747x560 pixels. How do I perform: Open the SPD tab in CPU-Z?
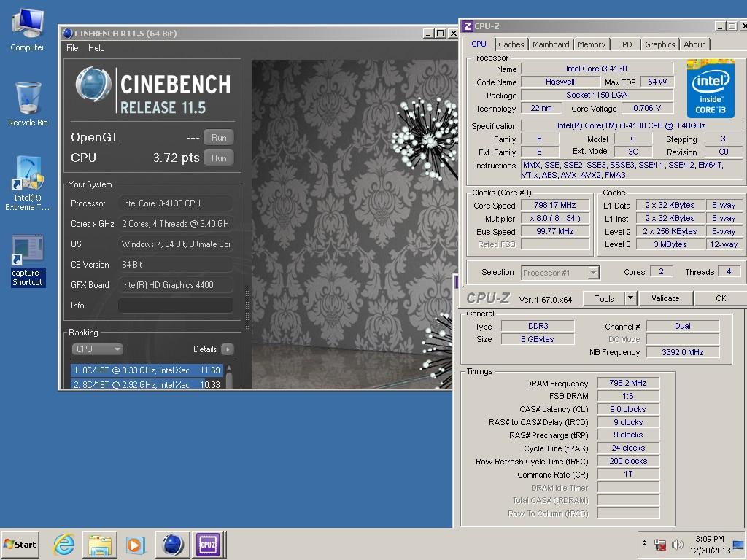click(x=624, y=44)
